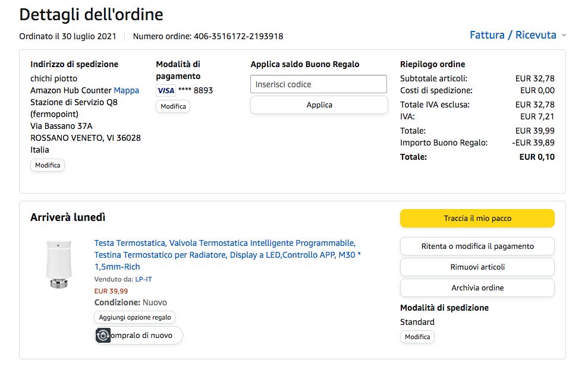Click the order number 406-3516172-2193918
The height and width of the screenshot is (376, 588).
coord(238,36)
